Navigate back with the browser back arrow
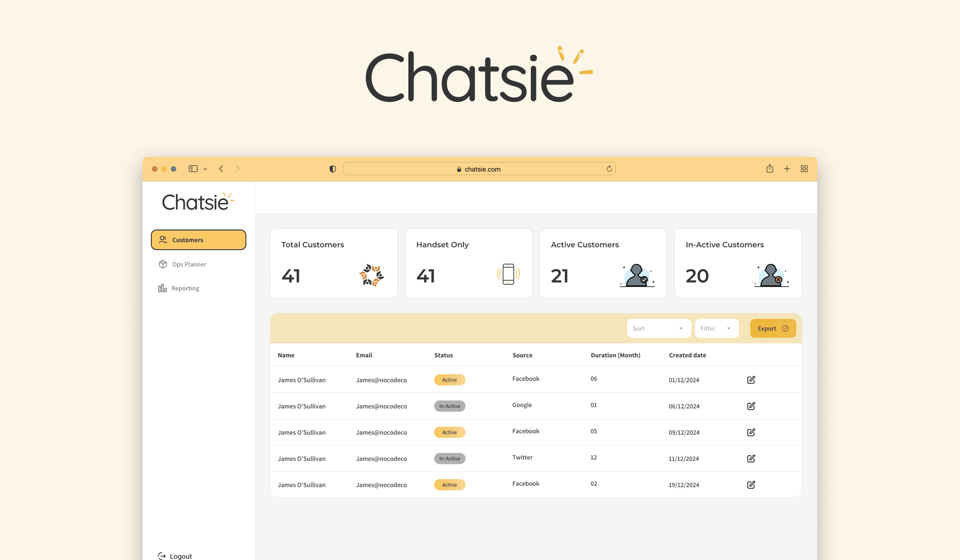This screenshot has height=560, width=960. (221, 169)
